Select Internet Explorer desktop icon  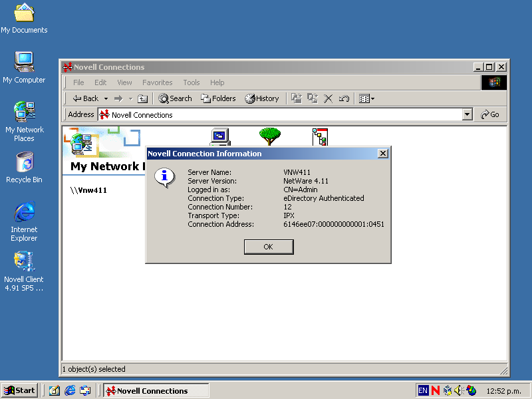coord(24,221)
